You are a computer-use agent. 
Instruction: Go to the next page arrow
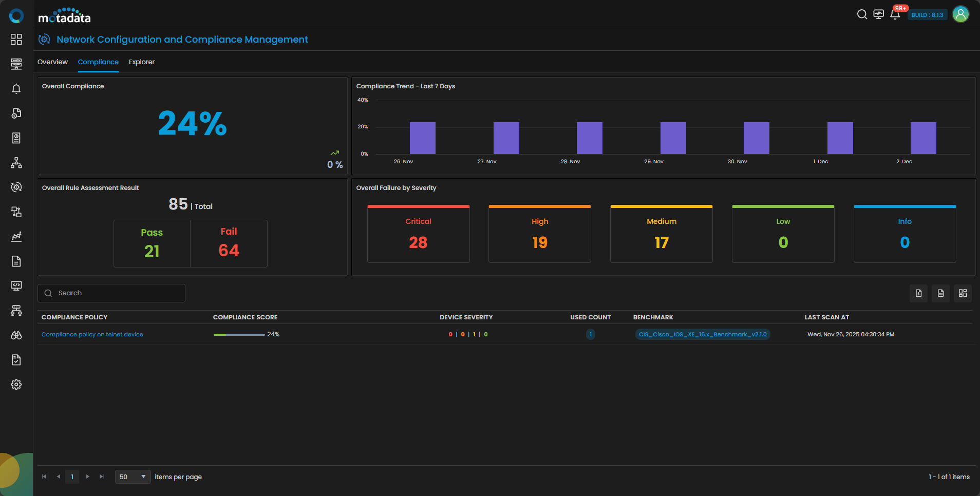coord(88,477)
